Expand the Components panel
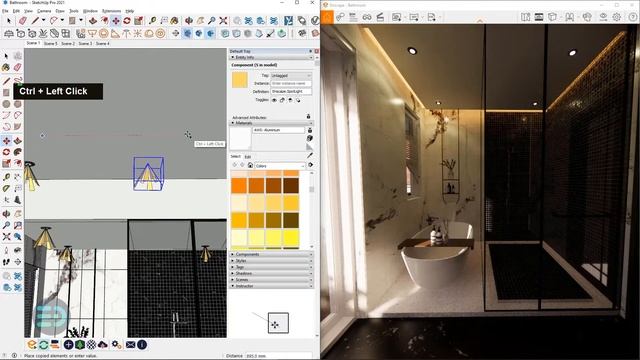Viewport: 640px width, 360px height. pyautogui.click(x=271, y=254)
